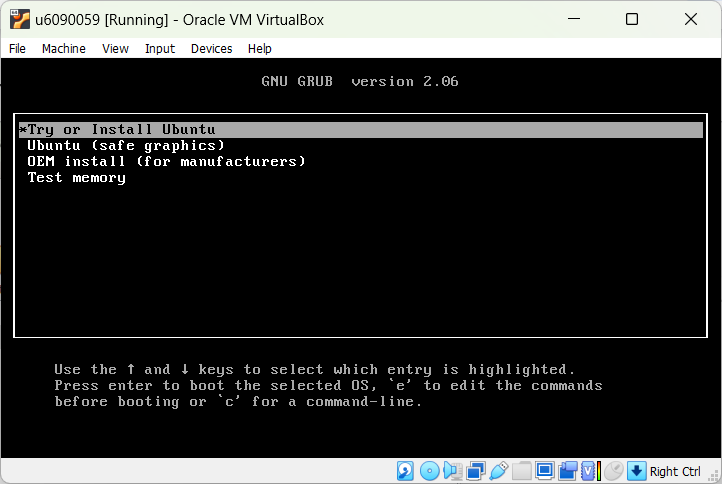
Task: Click the USB device status icon
Action: click(x=499, y=471)
